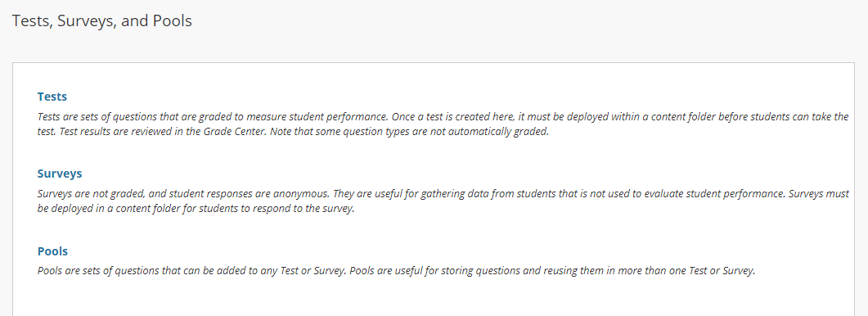Click the phrase 'not automatically graded'
Screen dimensions: 868x316
[491, 133]
